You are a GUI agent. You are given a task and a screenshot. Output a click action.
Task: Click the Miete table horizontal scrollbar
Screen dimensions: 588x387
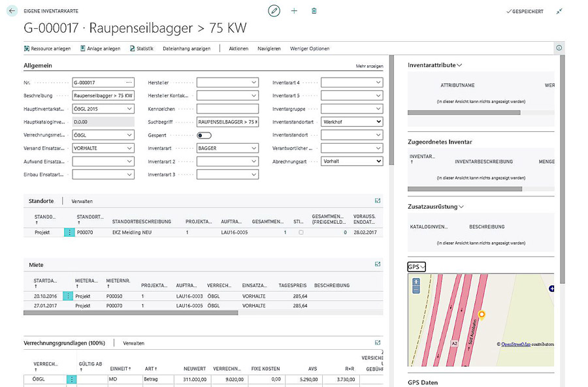pyautogui.click(x=131, y=313)
